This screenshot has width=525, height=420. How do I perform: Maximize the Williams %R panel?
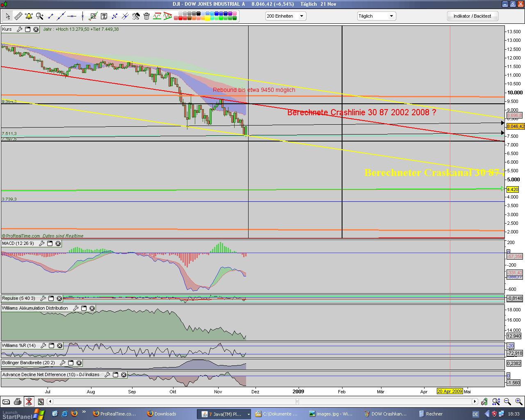(51, 346)
